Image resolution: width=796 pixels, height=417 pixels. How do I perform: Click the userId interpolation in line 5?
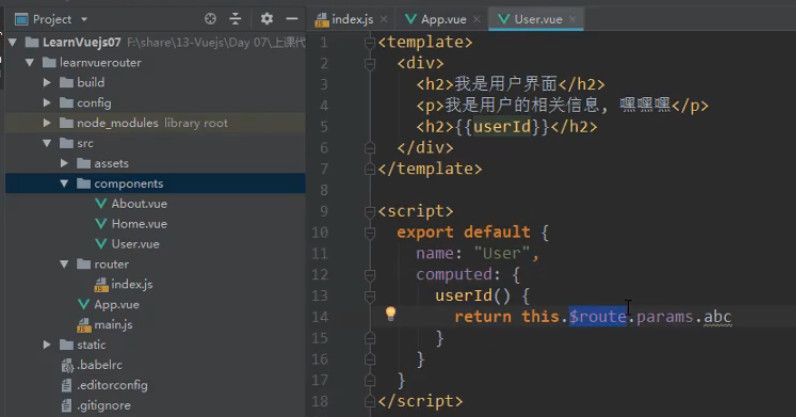[x=502, y=126]
